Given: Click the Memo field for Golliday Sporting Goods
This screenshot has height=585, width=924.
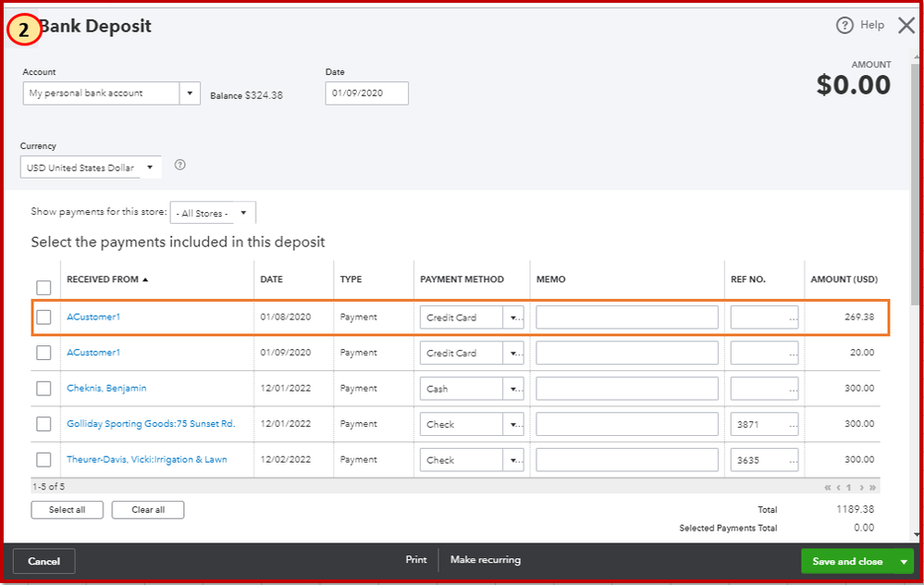Looking at the screenshot, I should coord(627,424).
